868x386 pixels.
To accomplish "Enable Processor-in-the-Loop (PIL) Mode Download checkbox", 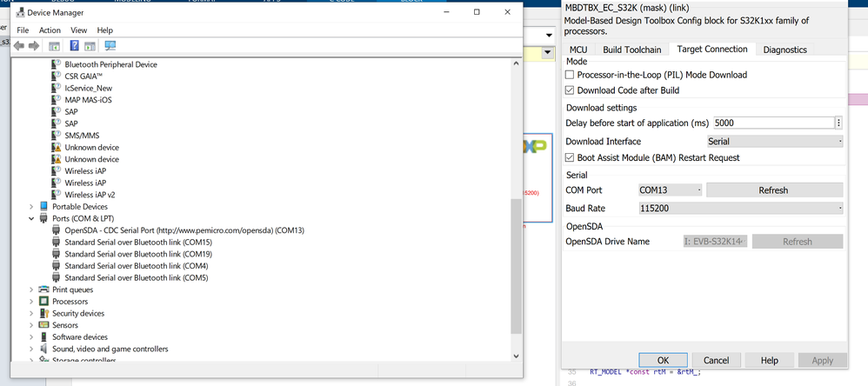I will pos(570,75).
